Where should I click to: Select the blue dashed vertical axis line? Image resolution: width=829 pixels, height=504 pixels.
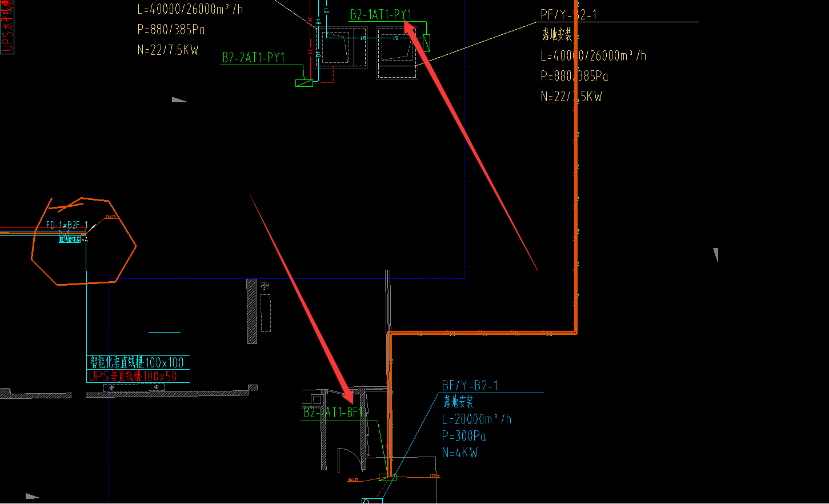pyautogui.click(x=109, y=391)
